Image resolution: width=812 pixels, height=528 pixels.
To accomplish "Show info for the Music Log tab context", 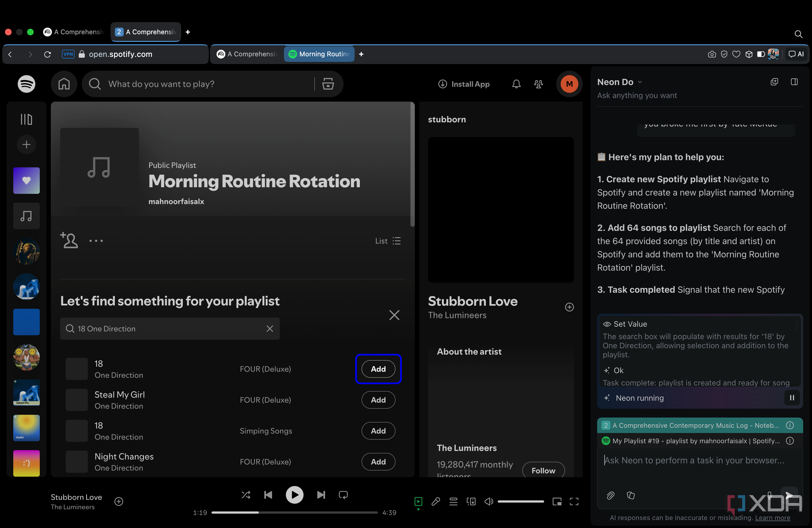I will click(x=789, y=425).
